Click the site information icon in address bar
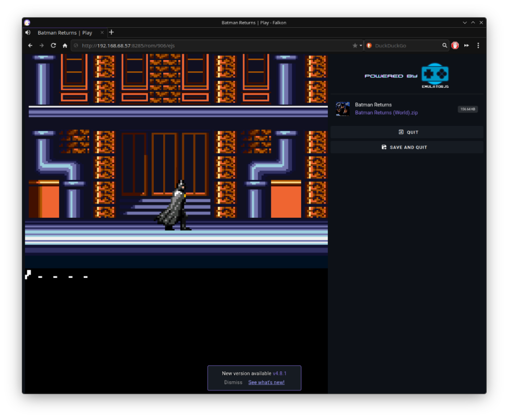This screenshot has height=420, width=508. (x=76, y=46)
